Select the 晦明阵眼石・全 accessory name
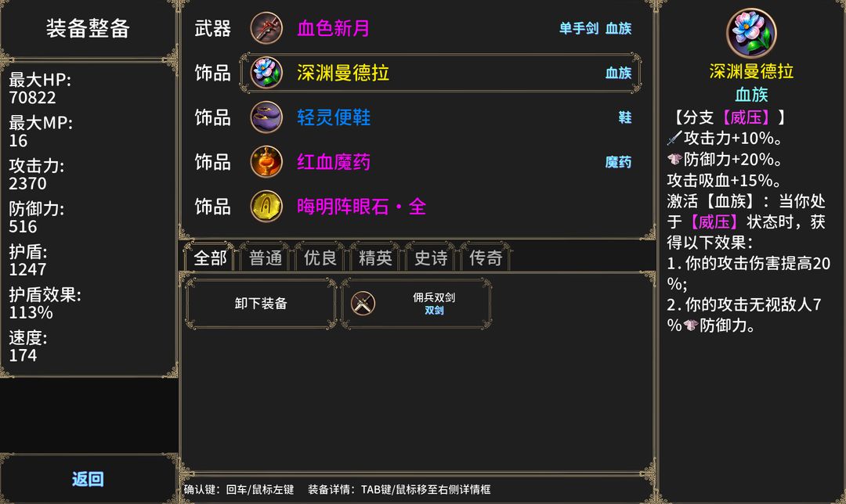This screenshot has width=846, height=504. click(361, 207)
